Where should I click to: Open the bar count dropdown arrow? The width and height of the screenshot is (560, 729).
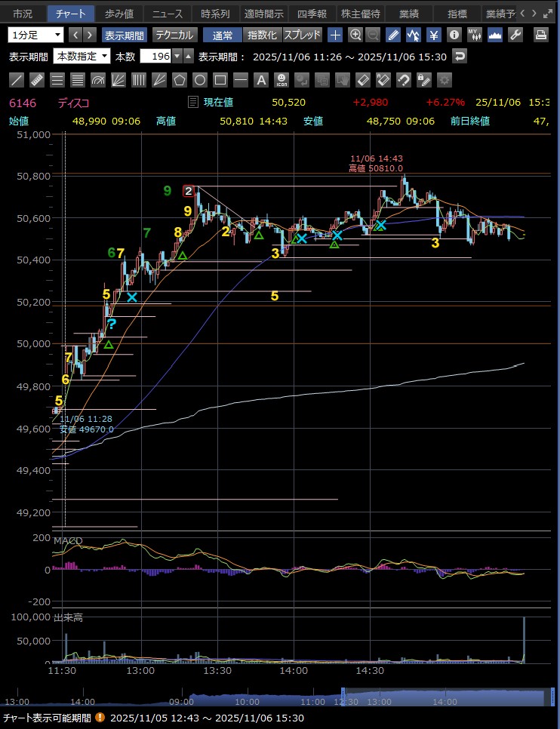pyautogui.click(x=177, y=57)
